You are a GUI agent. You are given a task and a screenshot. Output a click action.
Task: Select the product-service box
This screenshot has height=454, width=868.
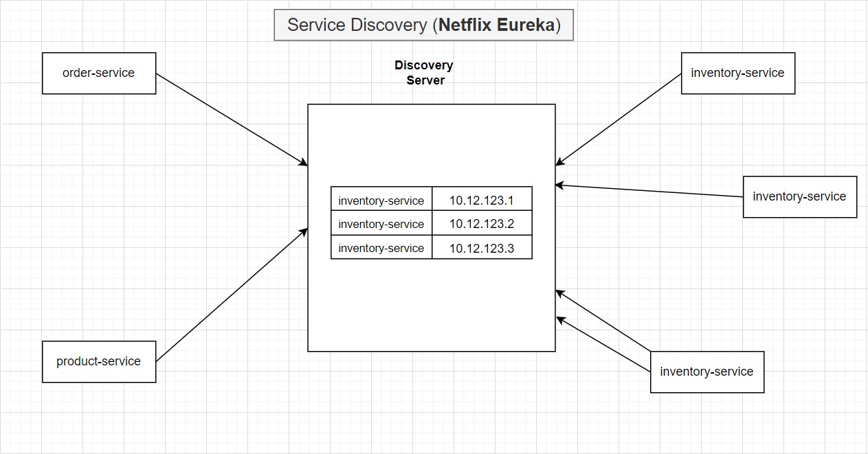(x=99, y=361)
